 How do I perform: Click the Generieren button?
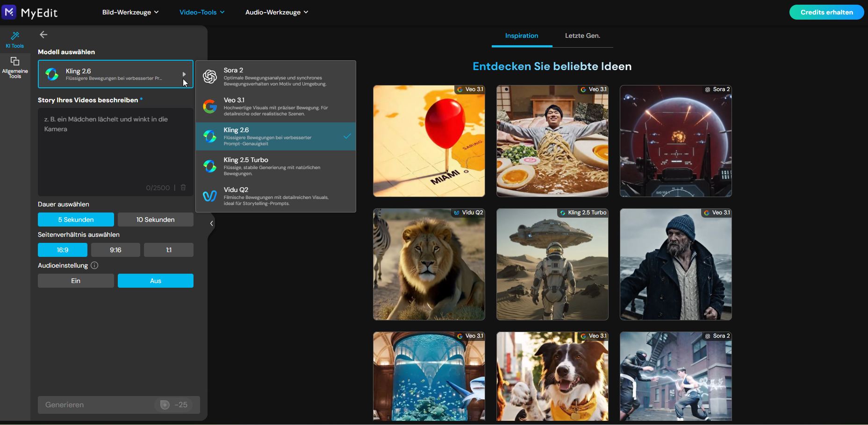(x=119, y=405)
